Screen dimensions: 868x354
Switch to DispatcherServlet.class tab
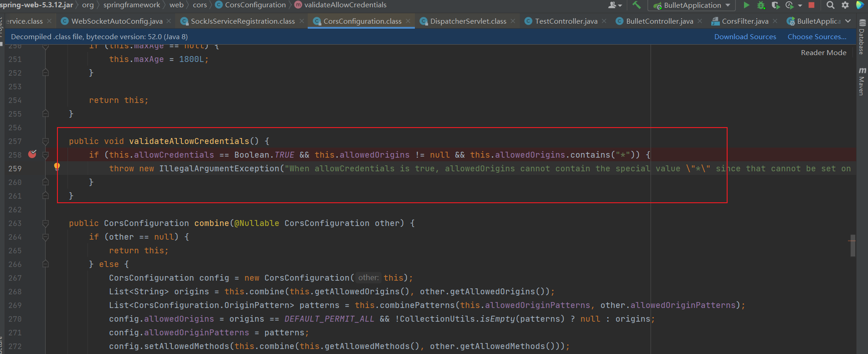pos(468,21)
